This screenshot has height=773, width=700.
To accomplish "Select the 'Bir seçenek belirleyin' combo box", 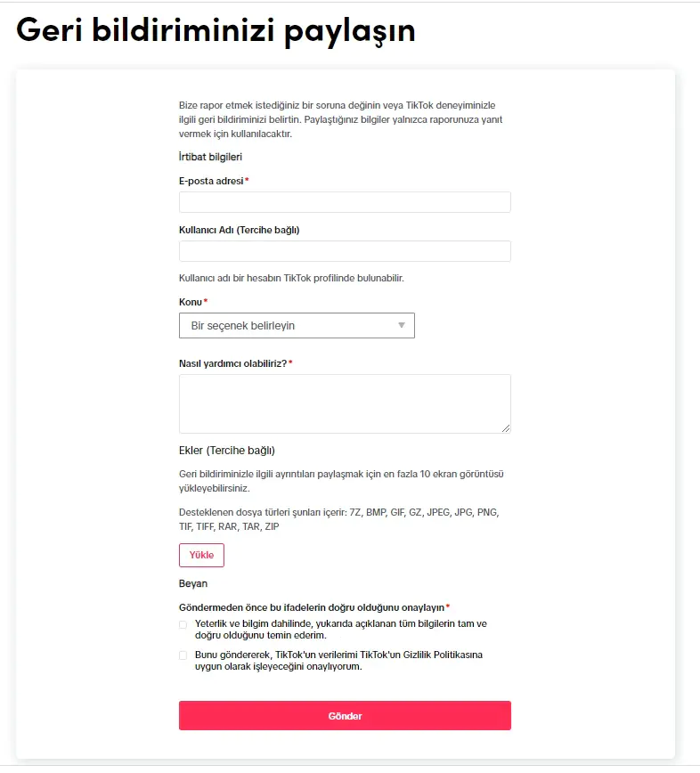I will point(297,325).
